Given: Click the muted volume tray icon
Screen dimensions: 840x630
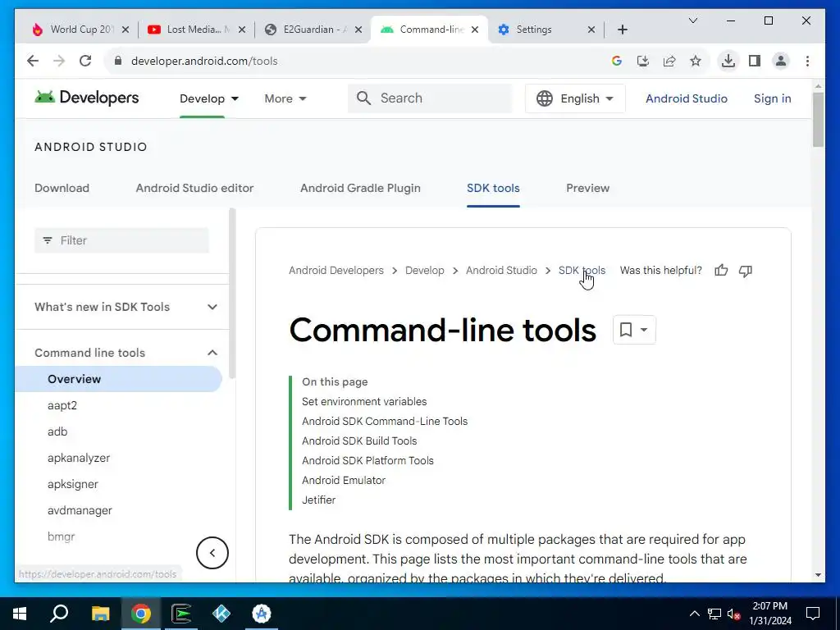Looking at the screenshot, I should pos(734,614).
